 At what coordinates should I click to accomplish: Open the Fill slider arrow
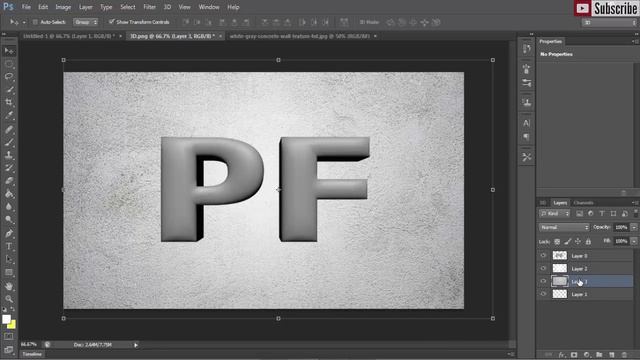[x=634, y=241]
